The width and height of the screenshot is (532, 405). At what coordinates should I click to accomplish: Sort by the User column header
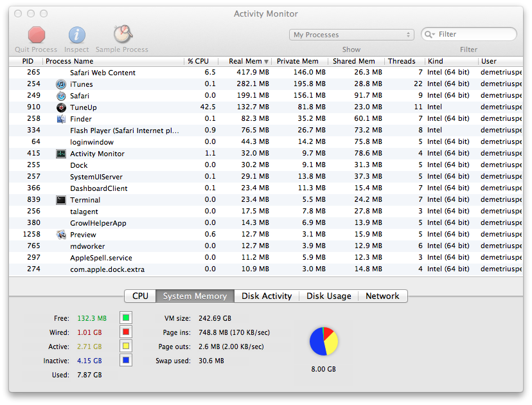(501, 61)
